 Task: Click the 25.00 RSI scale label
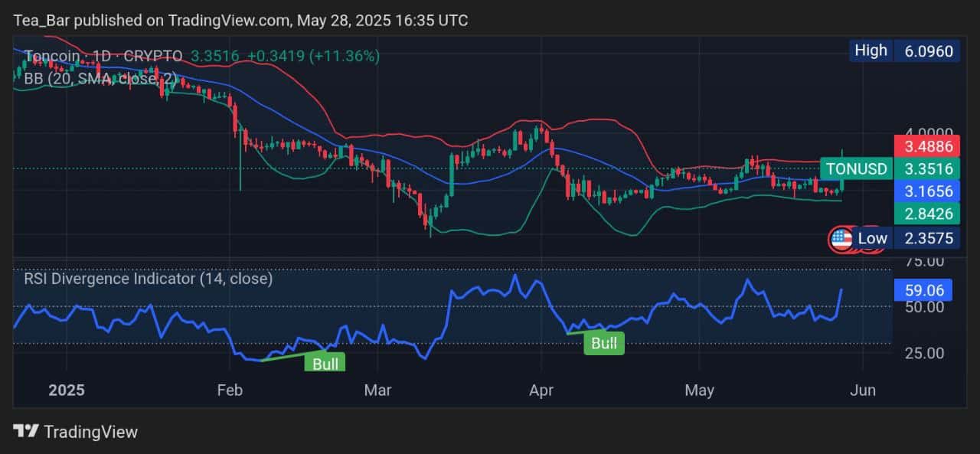tap(926, 353)
